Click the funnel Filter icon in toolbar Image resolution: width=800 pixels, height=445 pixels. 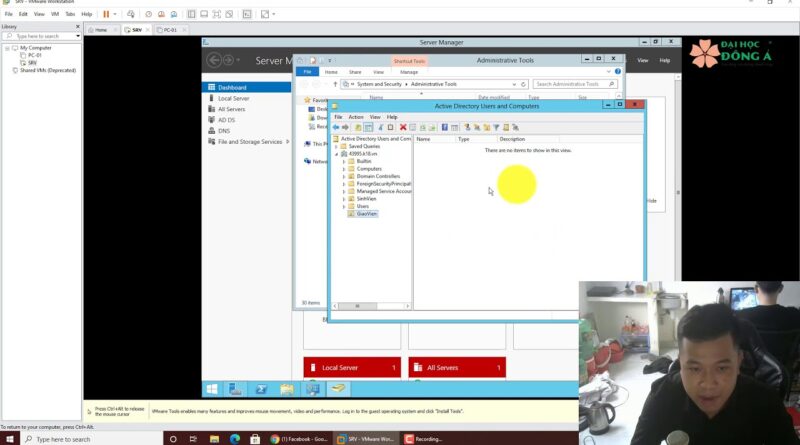pyautogui.click(x=497, y=128)
